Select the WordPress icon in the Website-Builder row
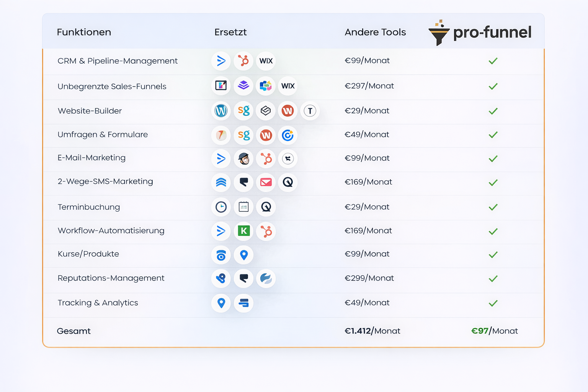Image resolution: width=588 pixels, height=392 pixels. [221, 111]
